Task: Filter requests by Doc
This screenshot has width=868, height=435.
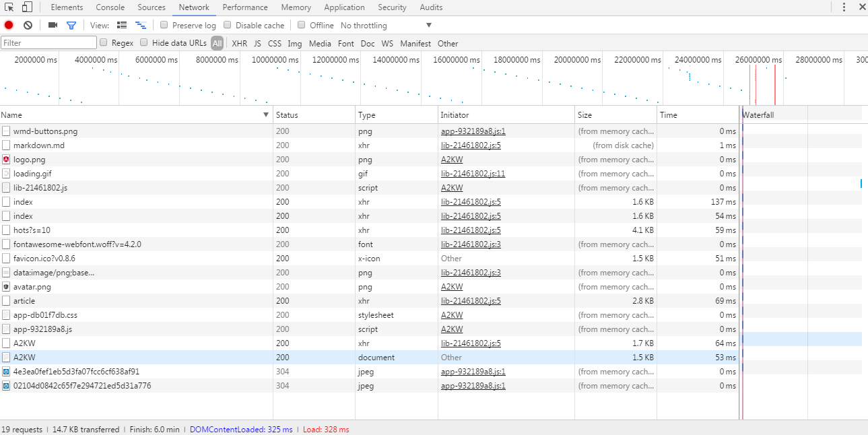Action: 368,43
